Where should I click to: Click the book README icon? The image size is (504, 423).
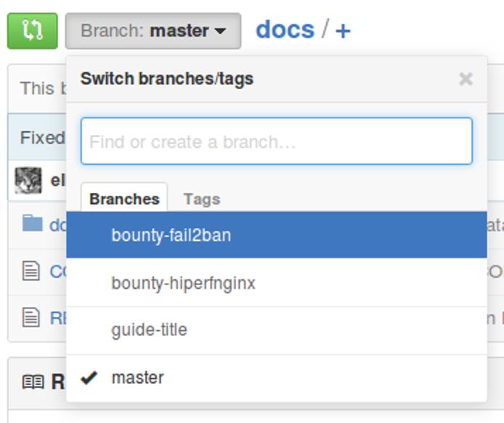click(x=33, y=382)
